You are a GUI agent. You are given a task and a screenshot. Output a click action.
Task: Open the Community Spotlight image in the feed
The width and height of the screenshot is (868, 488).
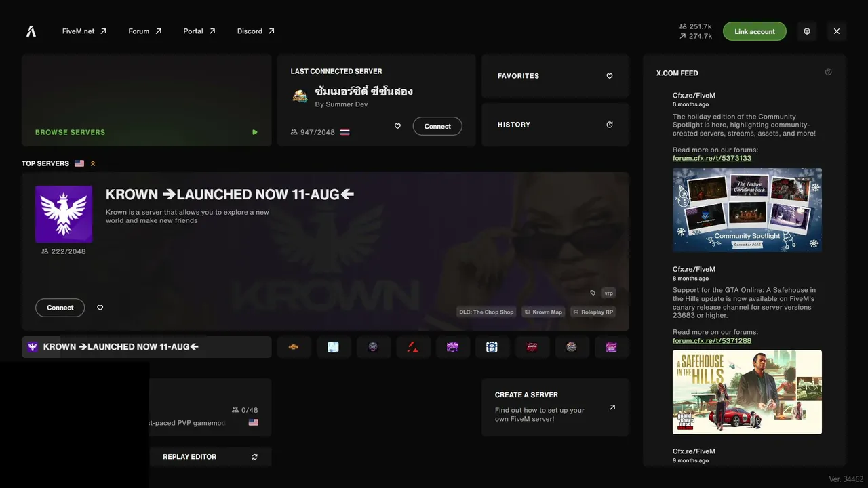(747, 210)
